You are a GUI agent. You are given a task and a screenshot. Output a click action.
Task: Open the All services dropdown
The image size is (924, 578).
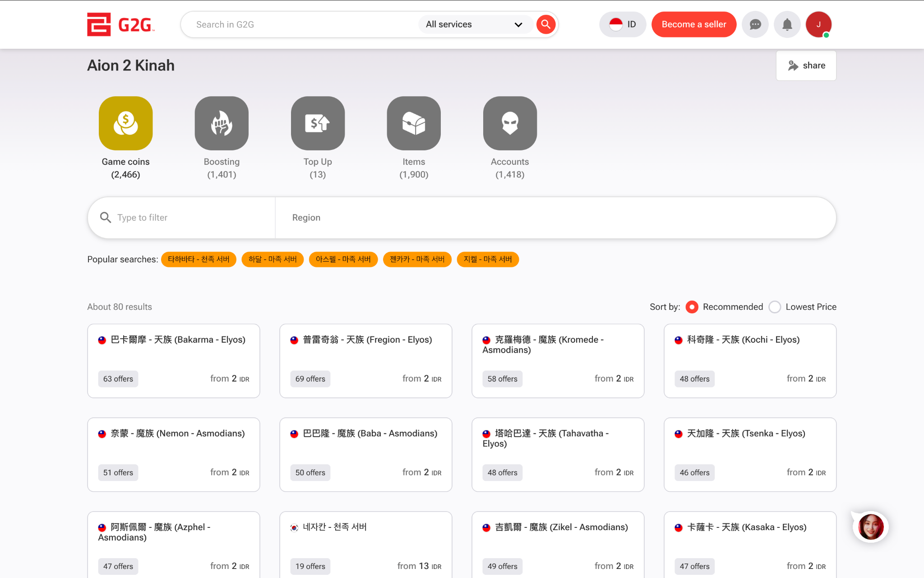point(475,24)
